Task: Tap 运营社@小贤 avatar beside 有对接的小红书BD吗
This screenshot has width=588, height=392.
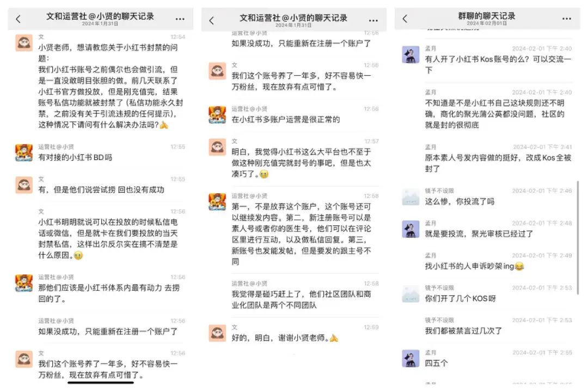Action: (23, 152)
